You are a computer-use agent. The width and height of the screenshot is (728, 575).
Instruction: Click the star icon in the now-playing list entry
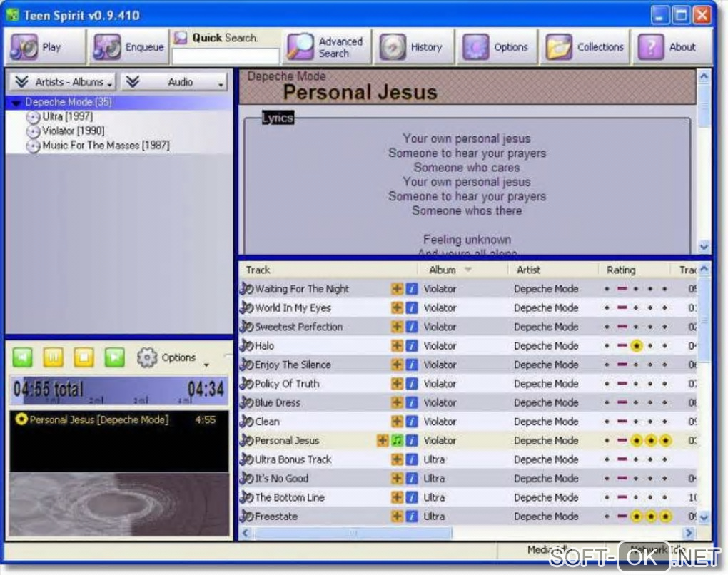21,419
